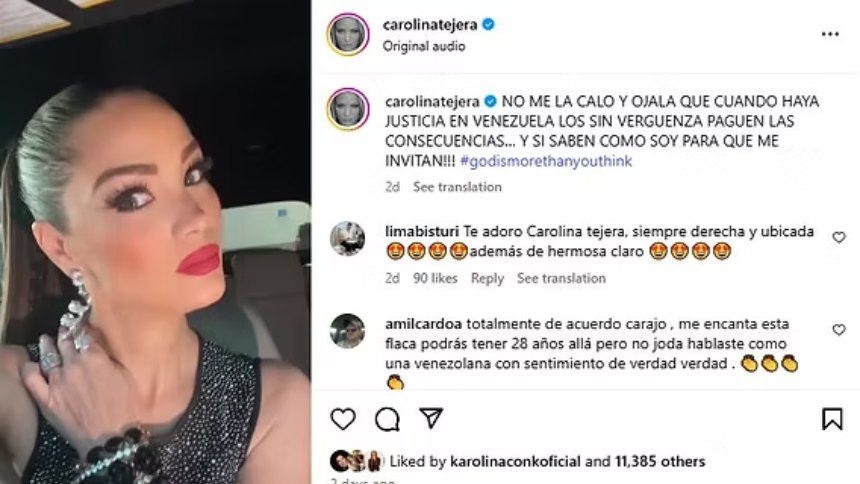860x484 pixels.
Task: Like limabisturi's comment with its heart
Action: click(839, 237)
